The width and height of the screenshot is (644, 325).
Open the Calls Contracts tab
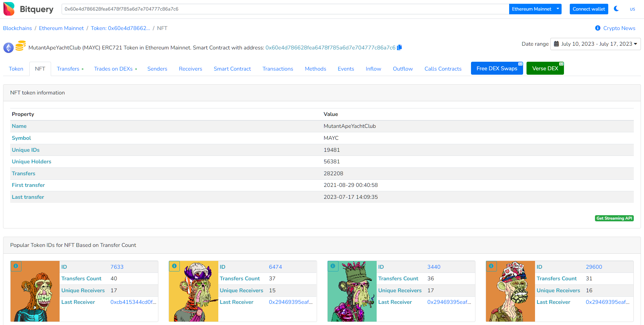(443, 69)
